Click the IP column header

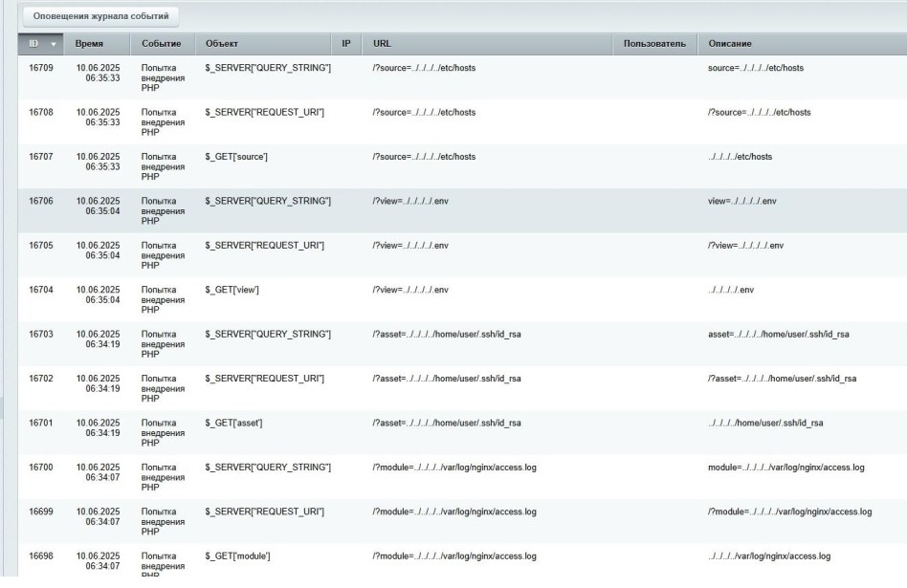coord(345,44)
